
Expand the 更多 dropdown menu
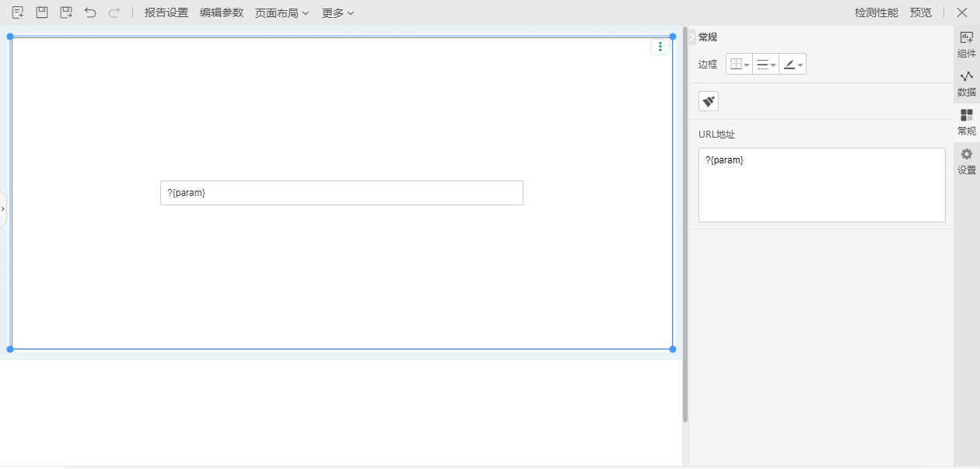(338, 12)
